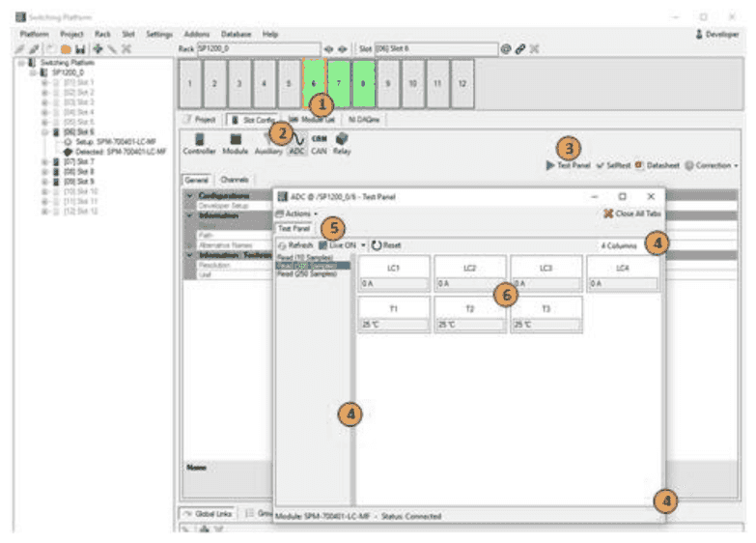This screenshot has width=756, height=543.
Task: Click the LC4 channel card
Action: [x=623, y=273]
